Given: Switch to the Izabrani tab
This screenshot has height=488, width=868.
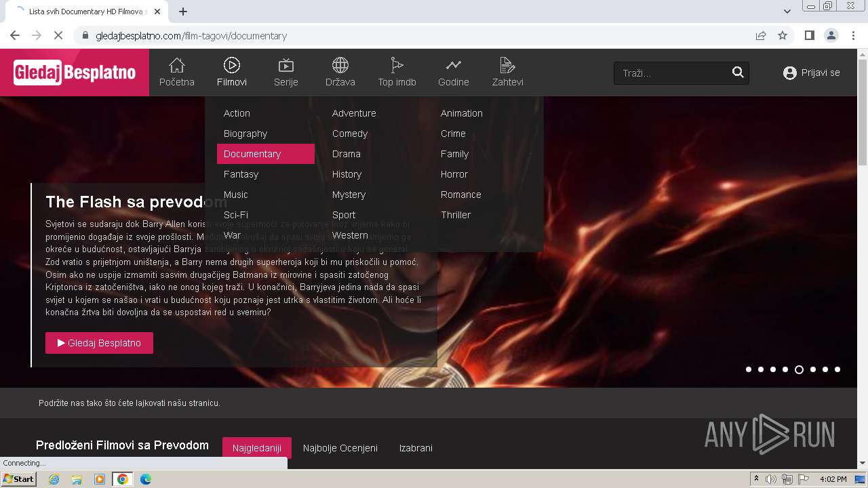Looking at the screenshot, I should point(416,448).
